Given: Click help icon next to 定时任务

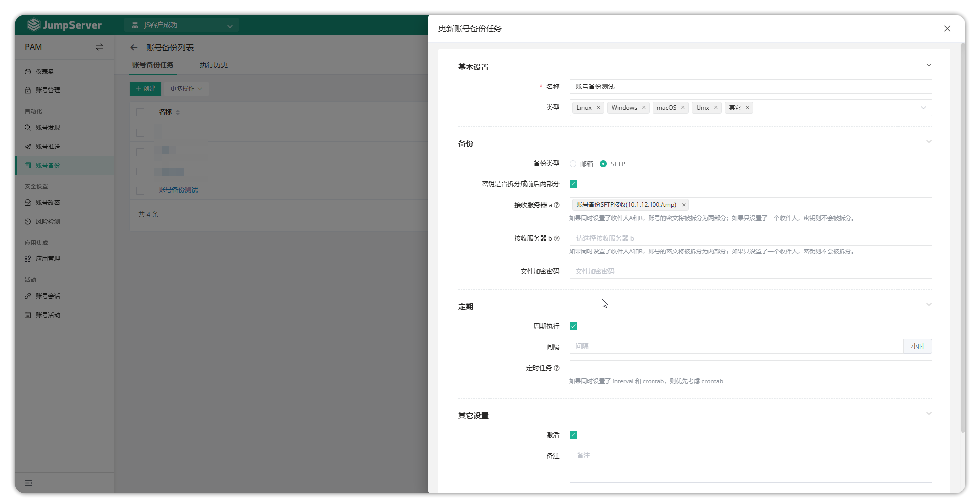Looking at the screenshot, I should coord(557,368).
